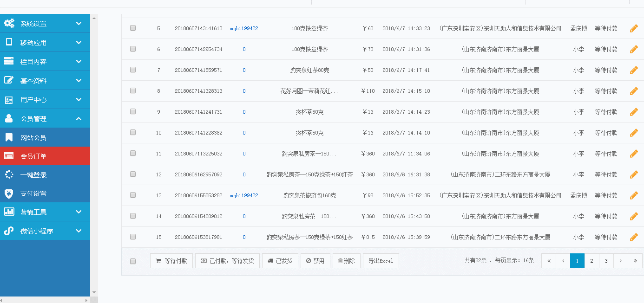The image size is (644, 303).
Task: Select order row 11 checkbox
Action: pos(133,153)
